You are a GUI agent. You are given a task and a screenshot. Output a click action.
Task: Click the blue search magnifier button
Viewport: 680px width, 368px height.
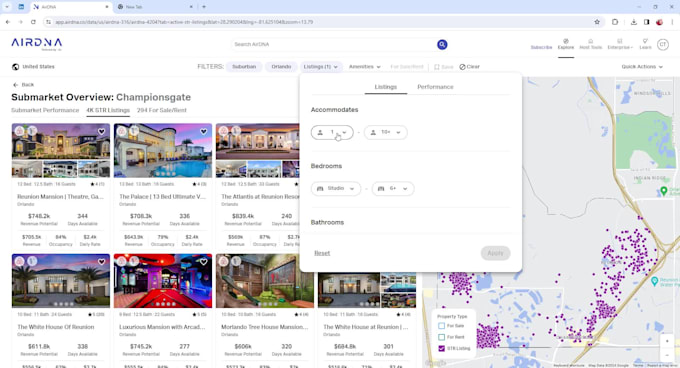click(442, 45)
